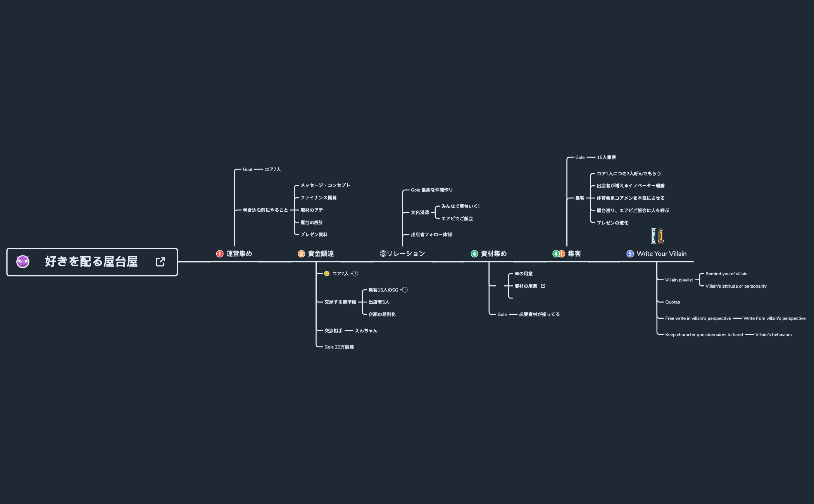814x504 pixels.
Task: Click the orange ❷ badge on 資金調達
Action: tap(301, 254)
